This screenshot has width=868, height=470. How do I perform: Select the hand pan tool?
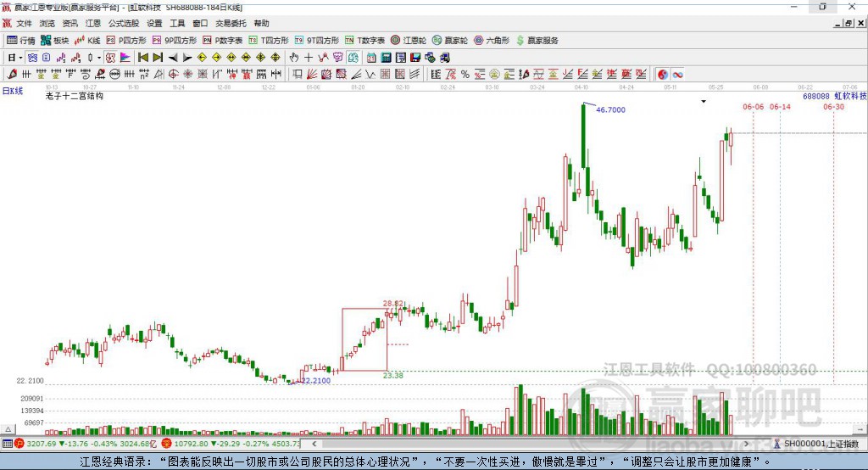click(294, 58)
